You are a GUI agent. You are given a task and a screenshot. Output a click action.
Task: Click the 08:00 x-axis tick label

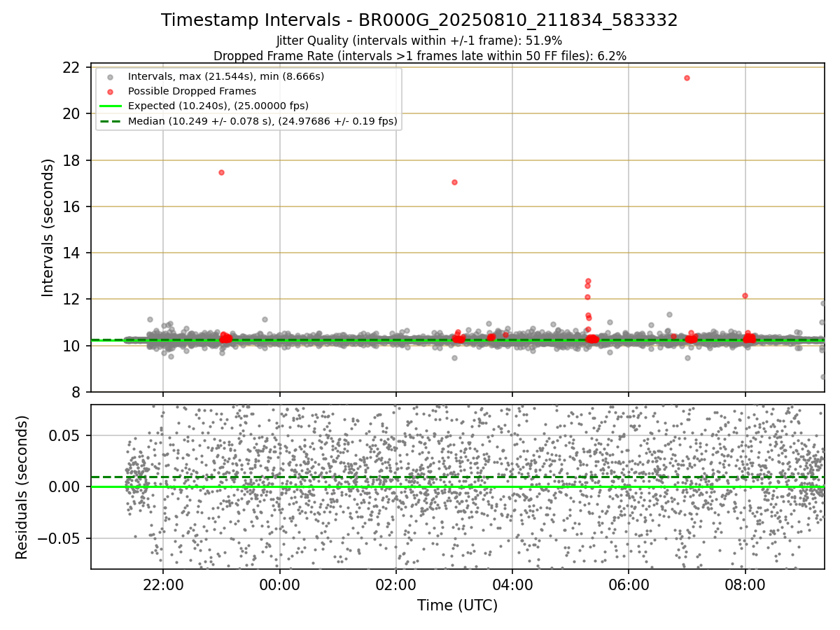(x=745, y=585)
